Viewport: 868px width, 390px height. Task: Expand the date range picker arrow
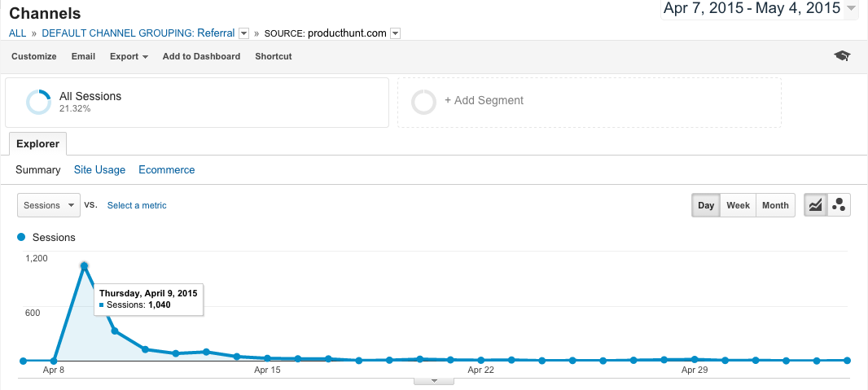click(x=851, y=8)
